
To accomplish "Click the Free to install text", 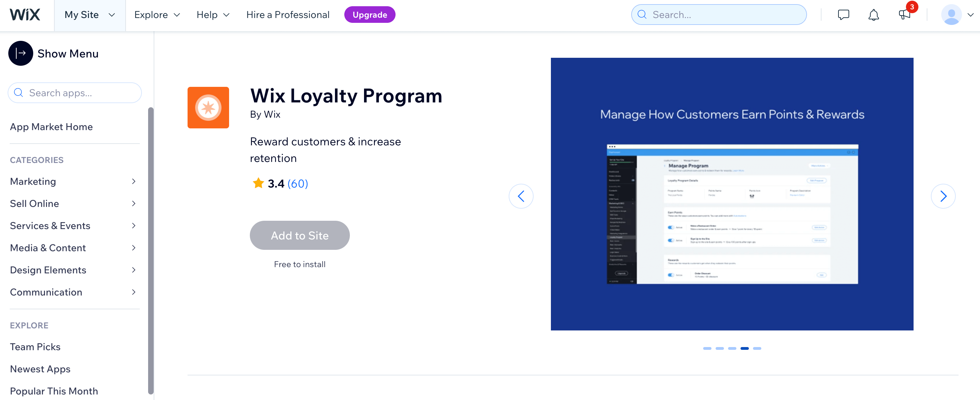I will [x=299, y=264].
